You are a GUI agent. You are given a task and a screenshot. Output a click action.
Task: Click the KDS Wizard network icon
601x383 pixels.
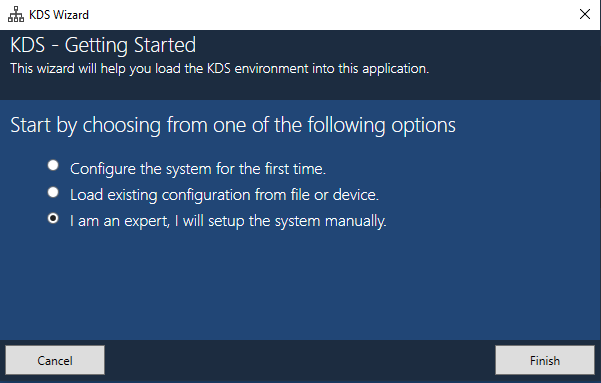pyautogui.click(x=16, y=15)
